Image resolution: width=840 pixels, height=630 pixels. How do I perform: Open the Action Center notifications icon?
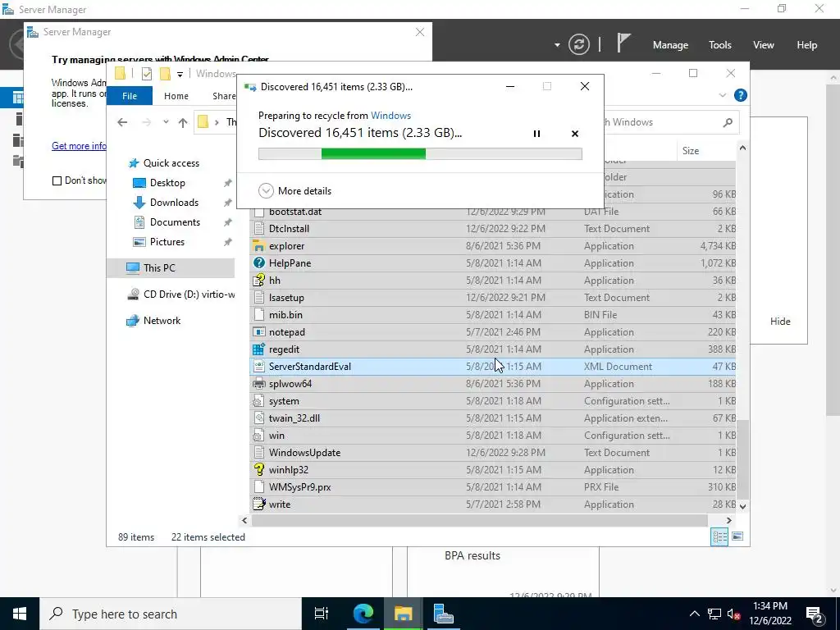point(815,614)
